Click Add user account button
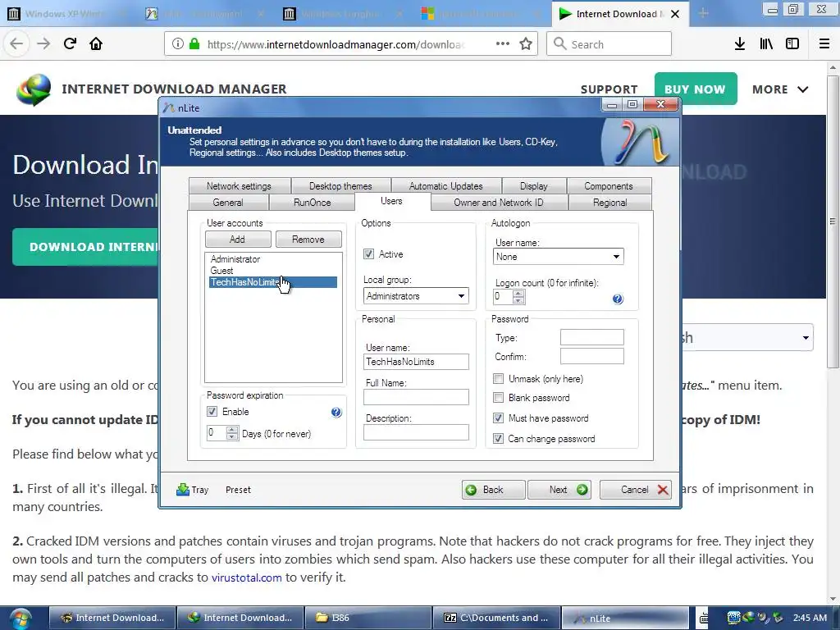This screenshot has width=840, height=630. pos(237,240)
